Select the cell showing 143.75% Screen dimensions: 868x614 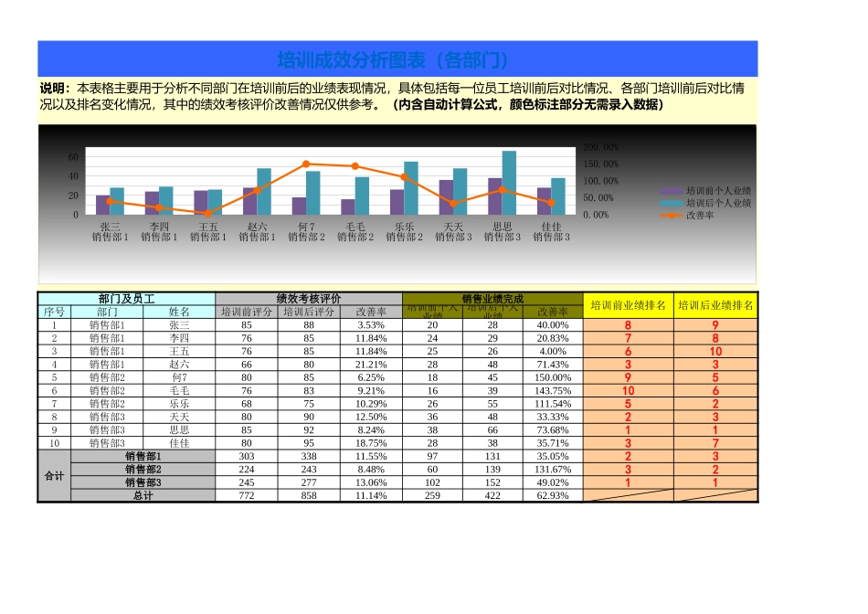[553, 391]
